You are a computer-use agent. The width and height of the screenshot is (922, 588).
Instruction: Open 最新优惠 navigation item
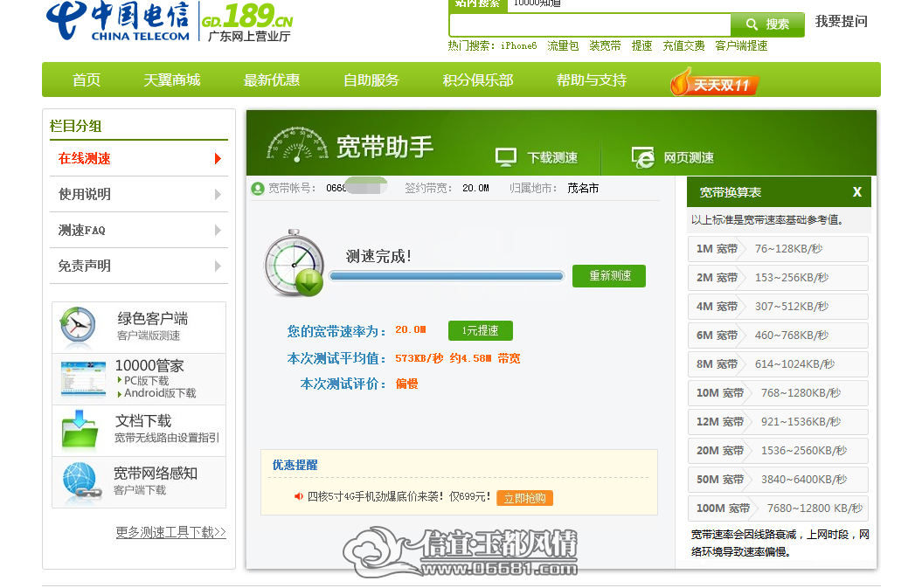point(272,80)
